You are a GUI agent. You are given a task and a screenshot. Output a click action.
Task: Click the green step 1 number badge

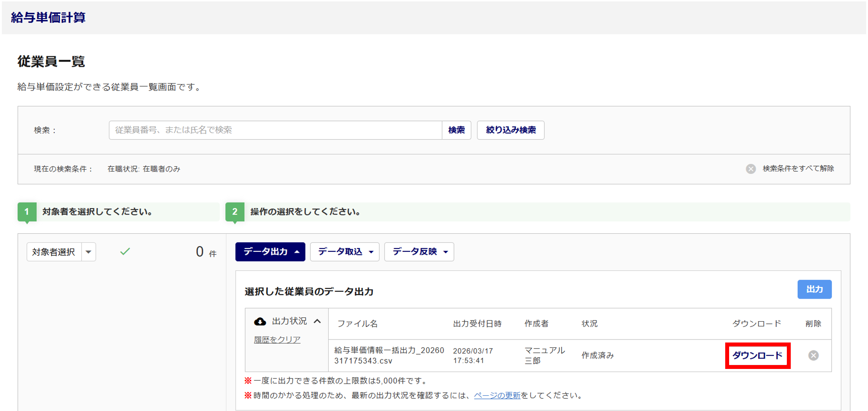click(27, 212)
